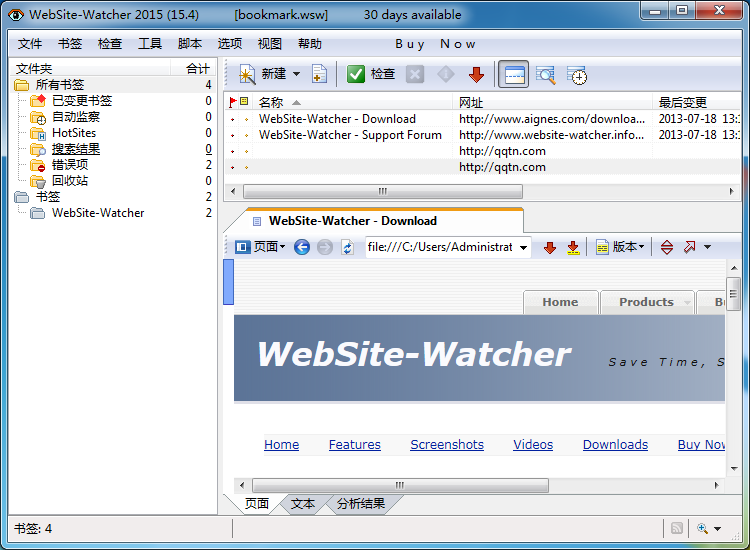Viewport: 750px width, 550px height.
Task: Select the 已变更书签 folder
Action: point(81,101)
